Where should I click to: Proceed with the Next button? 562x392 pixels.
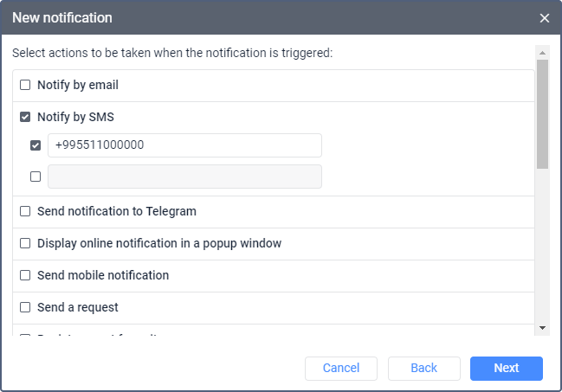pyautogui.click(x=506, y=368)
